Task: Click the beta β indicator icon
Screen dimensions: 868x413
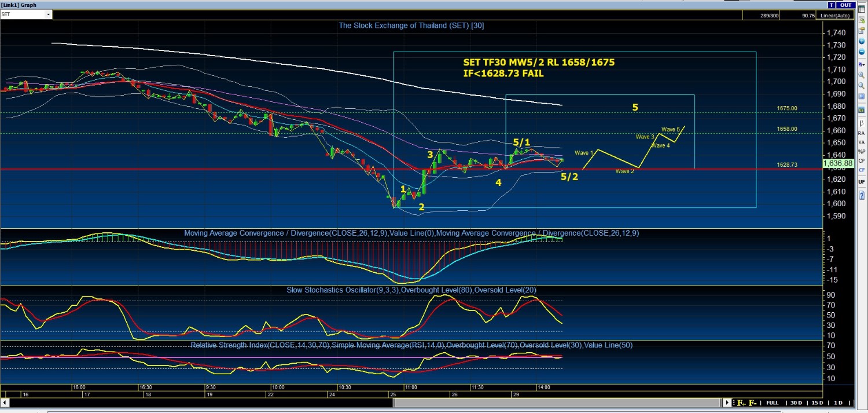Action: [862, 123]
